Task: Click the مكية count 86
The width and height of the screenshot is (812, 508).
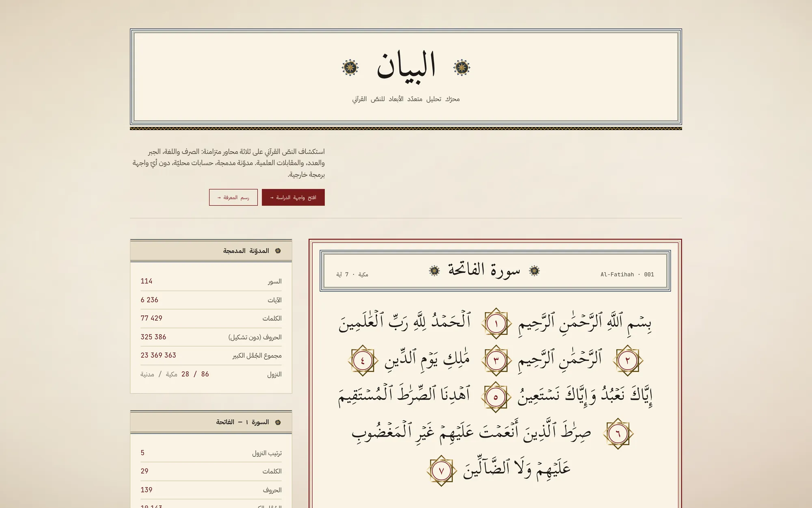Action: [x=205, y=374]
